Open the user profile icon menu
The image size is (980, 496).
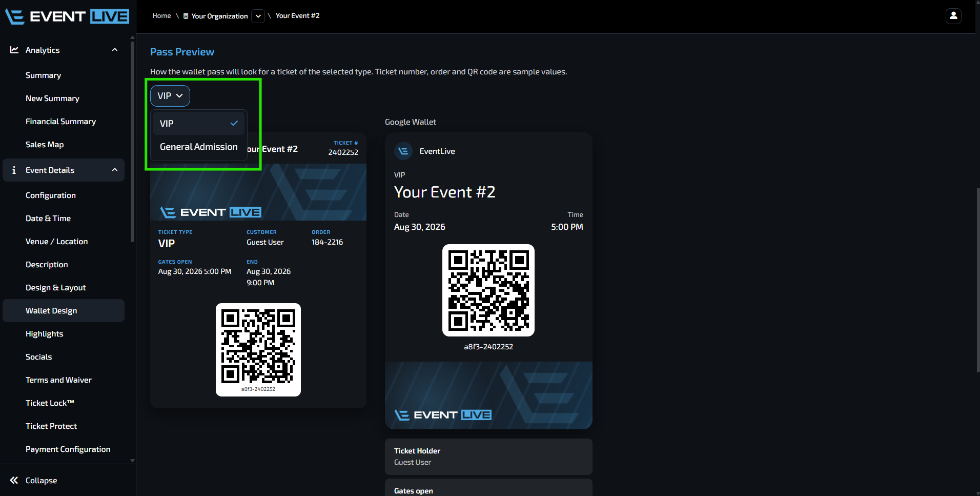(x=953, y=16)
